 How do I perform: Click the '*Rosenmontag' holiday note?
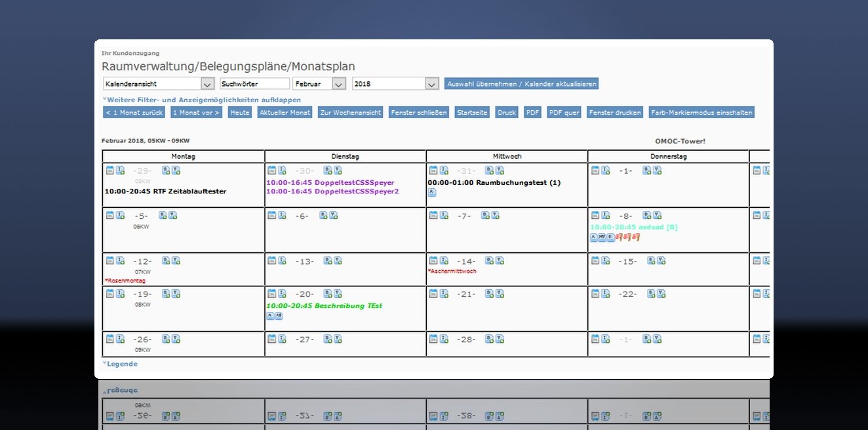click(x=125, y=281)
